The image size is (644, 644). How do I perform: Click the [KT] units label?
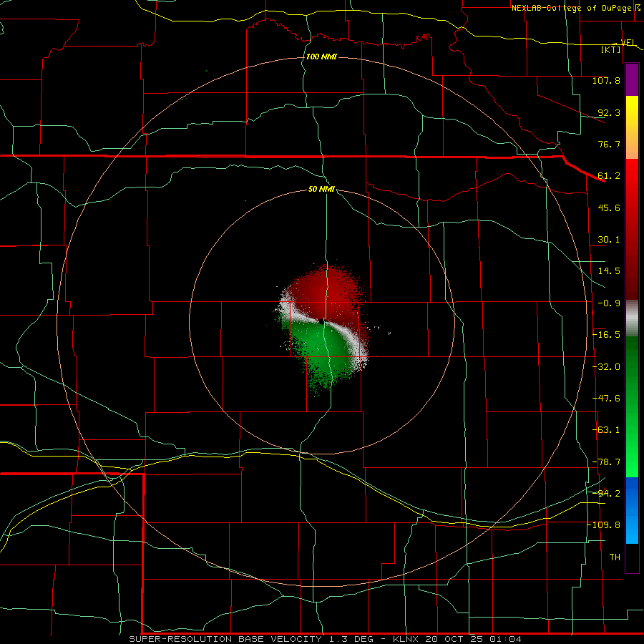(x=611, y=49)
